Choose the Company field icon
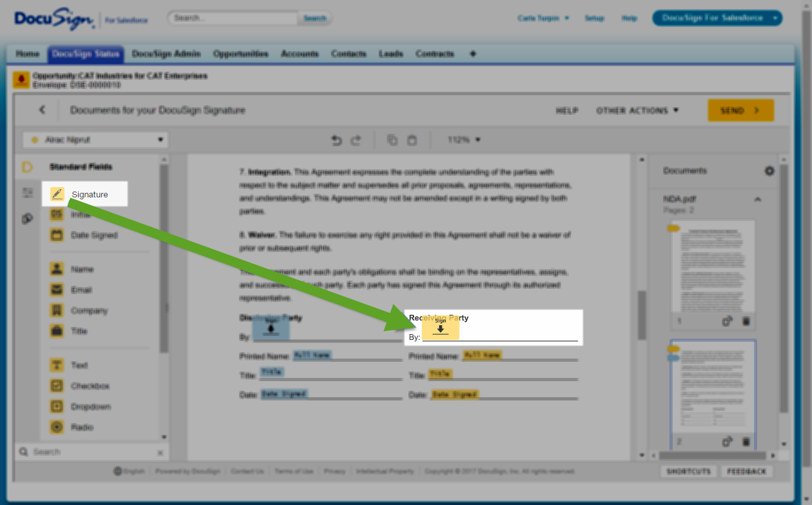 point(57,310)
